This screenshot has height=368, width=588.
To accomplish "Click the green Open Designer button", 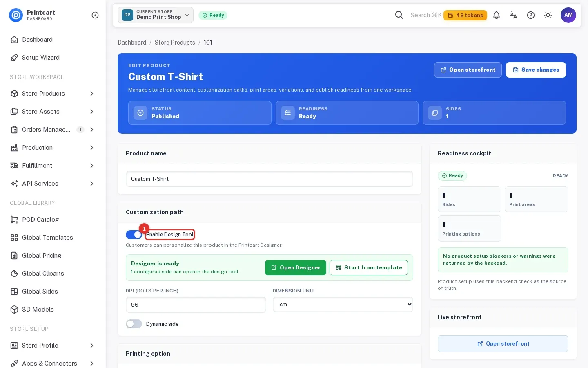I will click(296, 268).
